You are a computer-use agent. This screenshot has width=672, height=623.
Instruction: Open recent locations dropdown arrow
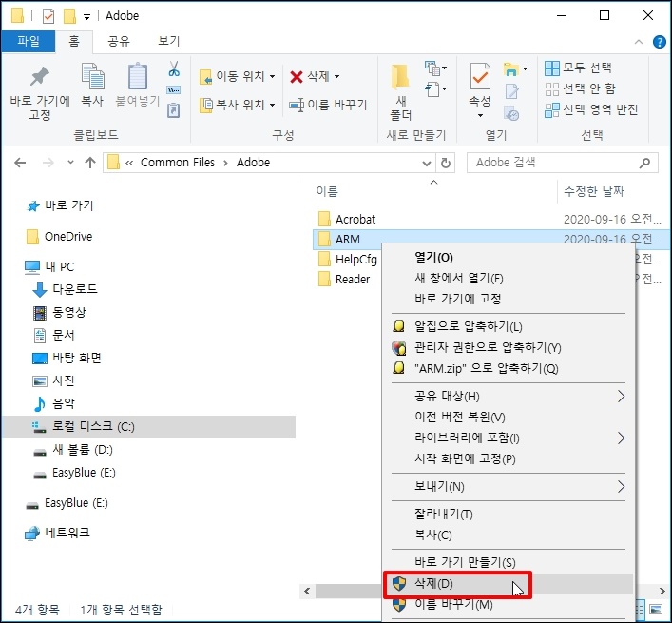[70, 163]
